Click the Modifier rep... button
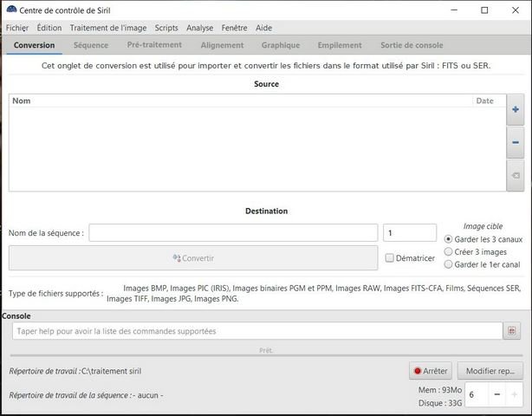 [x=490, y=371]
